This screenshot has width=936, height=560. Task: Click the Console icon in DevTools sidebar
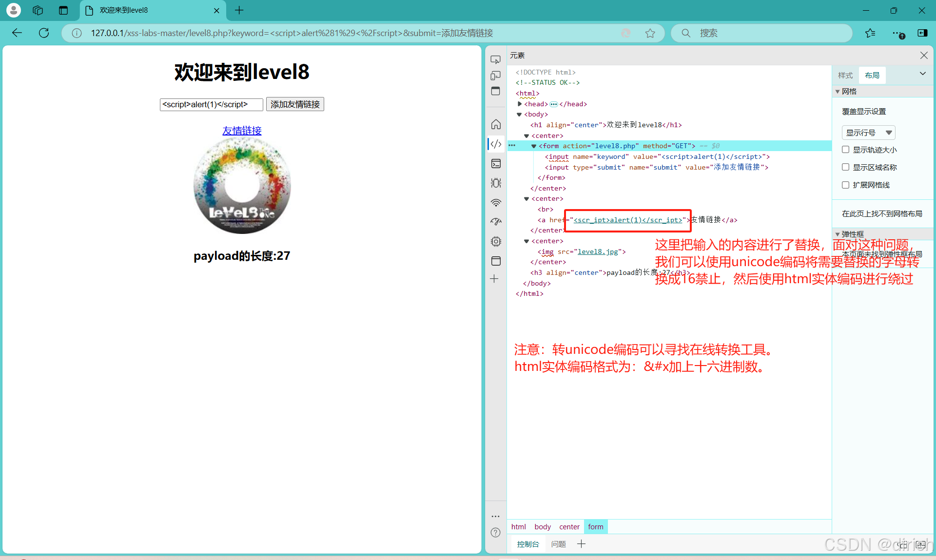(496, 164)
